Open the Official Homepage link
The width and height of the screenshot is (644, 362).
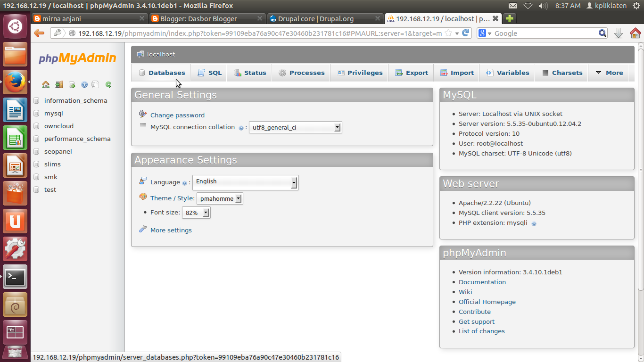487,302
